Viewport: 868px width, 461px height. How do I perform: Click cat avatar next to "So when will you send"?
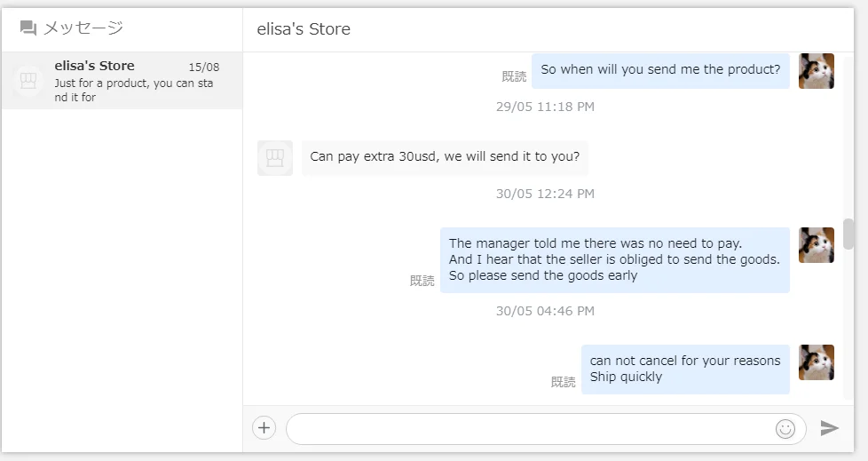tap(816, 71)
